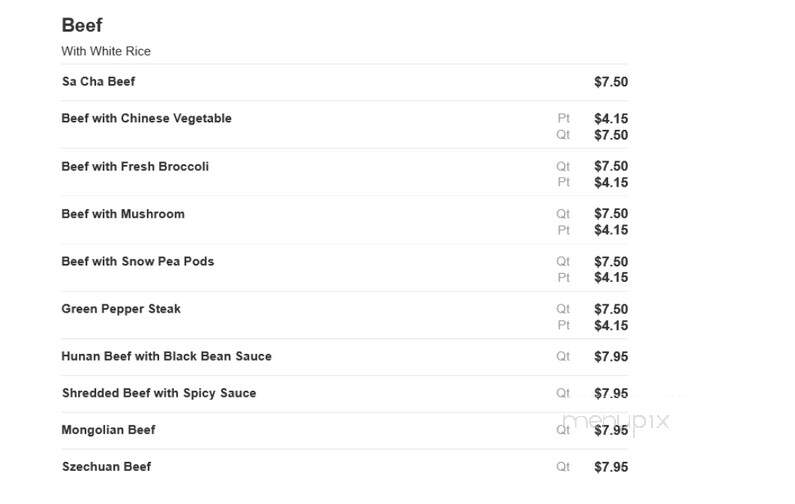
Task: Select Qt price for Beef with Fresh Broccoli
Action: click(x=611, y=166)
